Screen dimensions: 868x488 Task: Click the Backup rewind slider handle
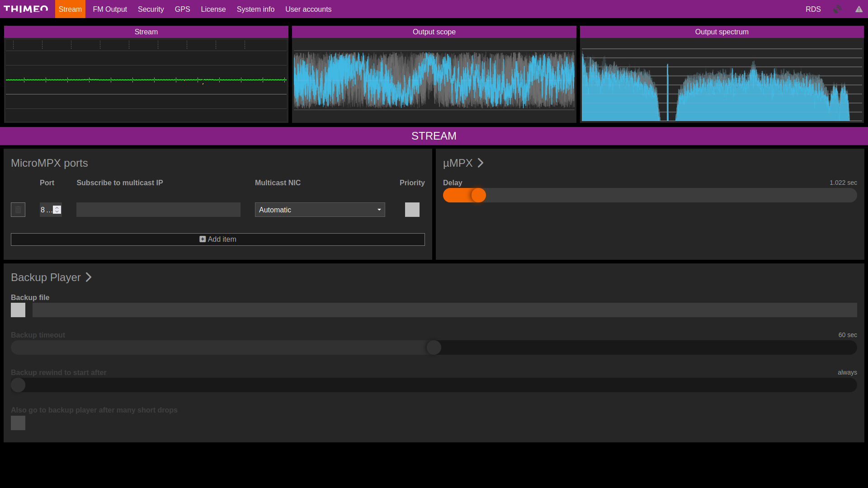pyautogui.click(x=18, y=385)
